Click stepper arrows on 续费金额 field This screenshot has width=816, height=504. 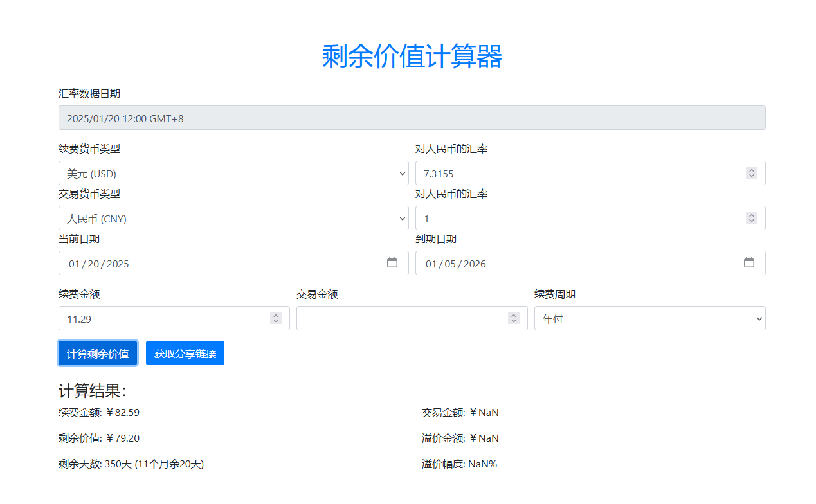[276, 318]
